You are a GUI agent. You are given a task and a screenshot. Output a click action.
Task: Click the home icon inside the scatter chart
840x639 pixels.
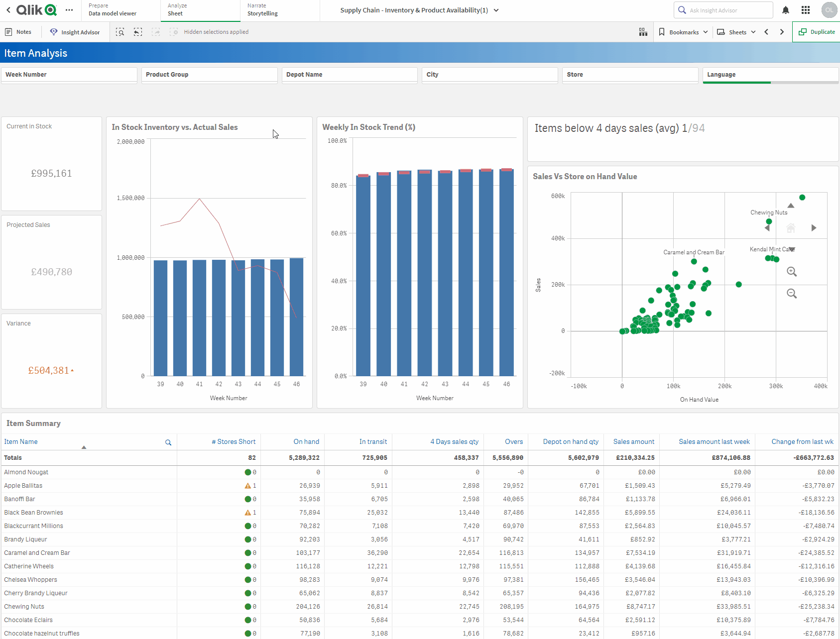pos(790,227)
